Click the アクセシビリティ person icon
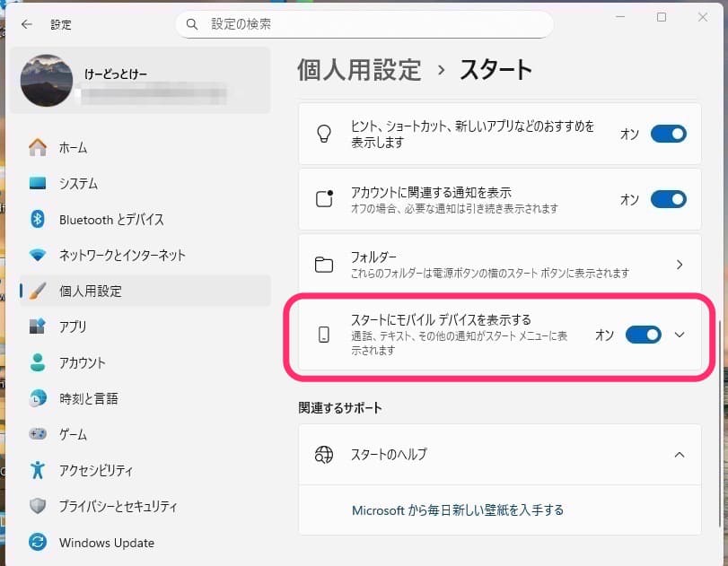Viewport: 728px width, 566px height. coord(38,470)
